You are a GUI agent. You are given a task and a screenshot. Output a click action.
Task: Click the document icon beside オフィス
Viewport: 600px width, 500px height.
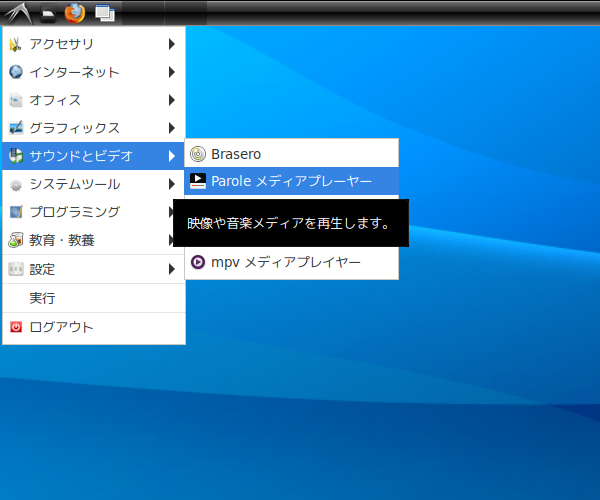(16, 100)
